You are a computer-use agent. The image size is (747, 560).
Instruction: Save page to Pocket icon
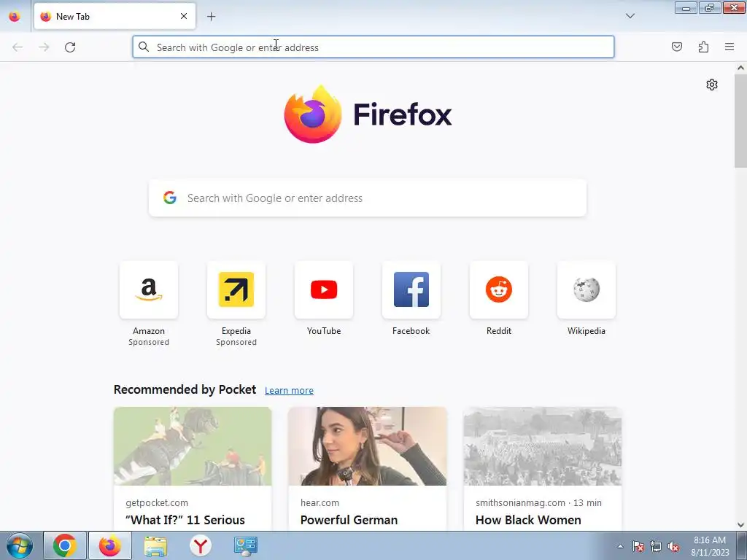[x=676, y=47]
